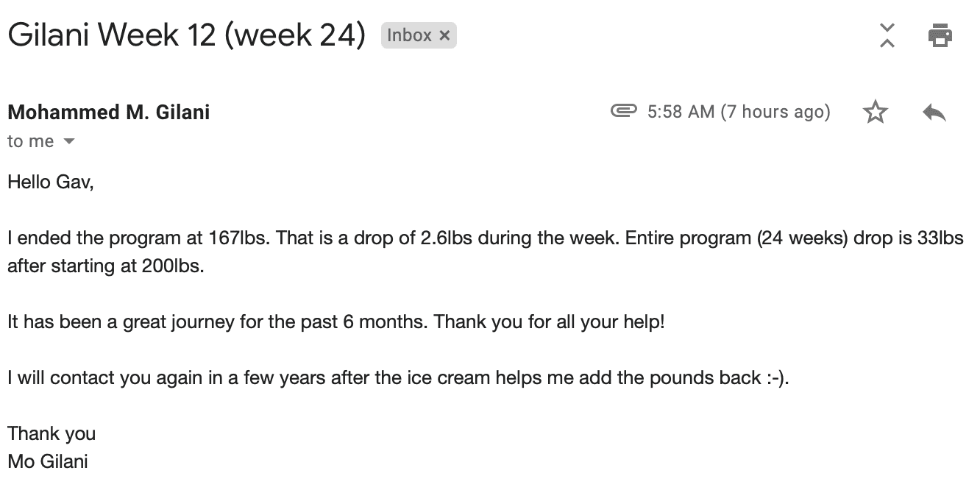Click the "to me" recipient text
This screenshot has height=490, width=980.
[x=31, y=141]
